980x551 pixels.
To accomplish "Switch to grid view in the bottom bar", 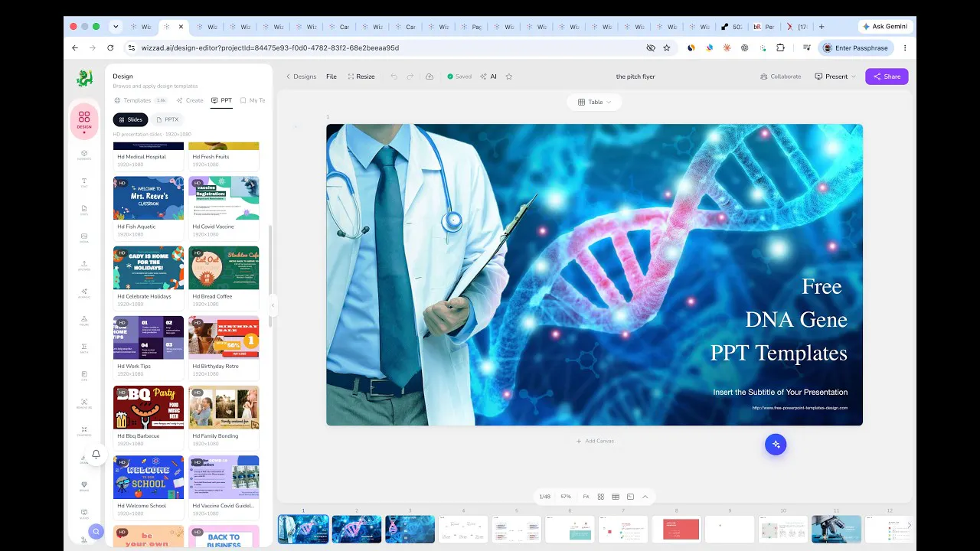I will click(x=601, y=497).
